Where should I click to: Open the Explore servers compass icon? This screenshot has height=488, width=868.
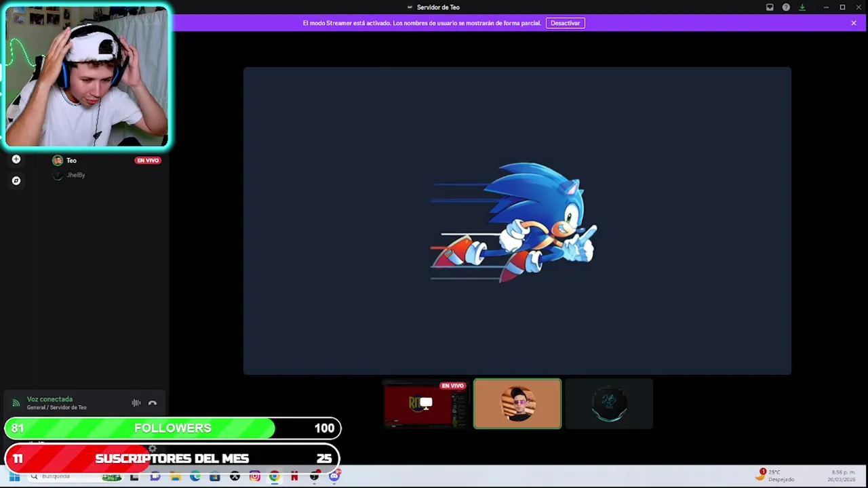click(16, 181)
